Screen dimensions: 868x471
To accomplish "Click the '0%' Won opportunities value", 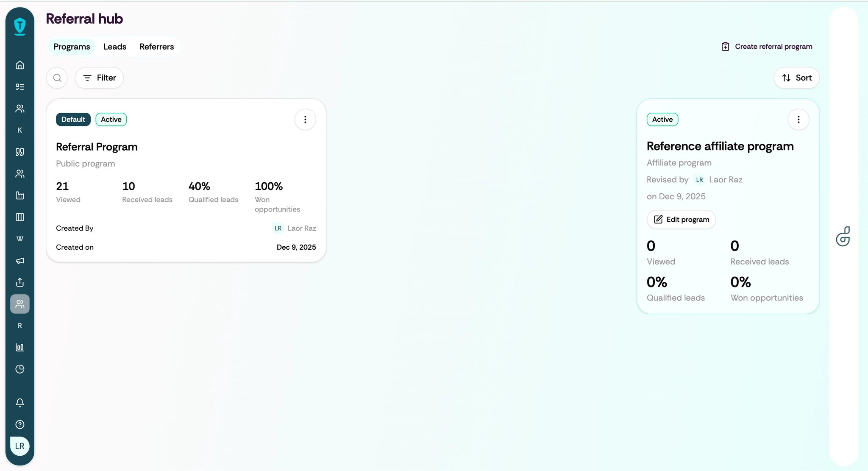I will coord(740,282).
